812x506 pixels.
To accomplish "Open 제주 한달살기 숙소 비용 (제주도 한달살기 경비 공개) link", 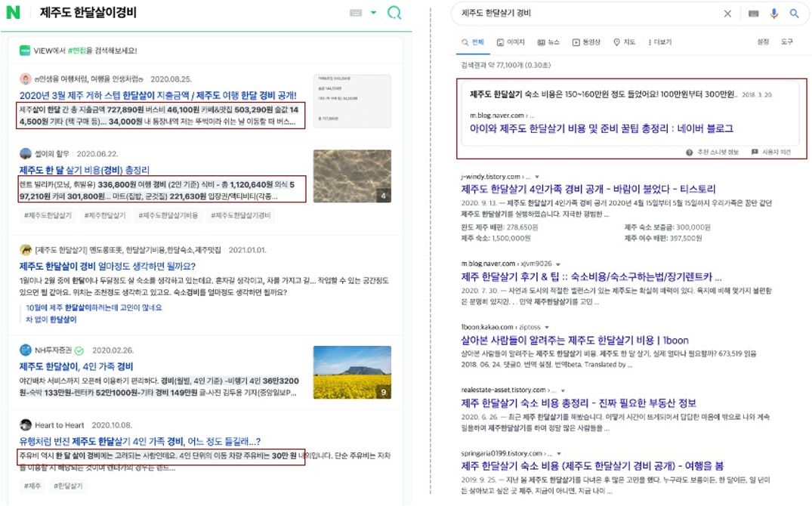I will pyautogui.click(x=592, y=466).
